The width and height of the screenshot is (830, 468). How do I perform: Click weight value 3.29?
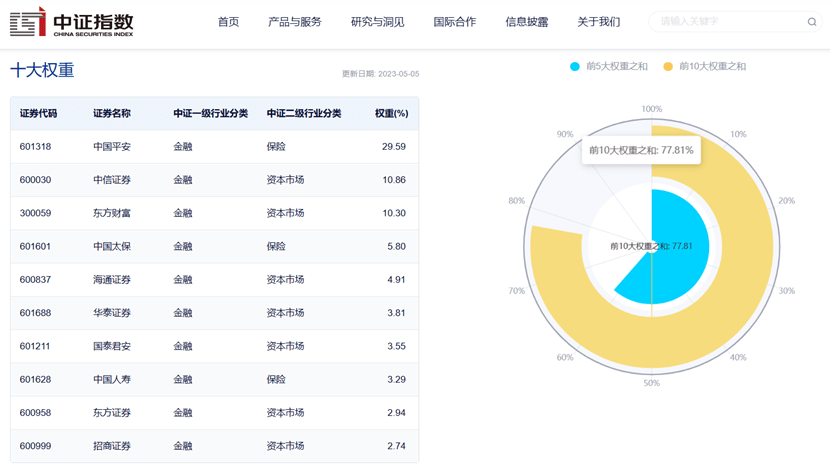pyautogui.click(x=396, y=380)
